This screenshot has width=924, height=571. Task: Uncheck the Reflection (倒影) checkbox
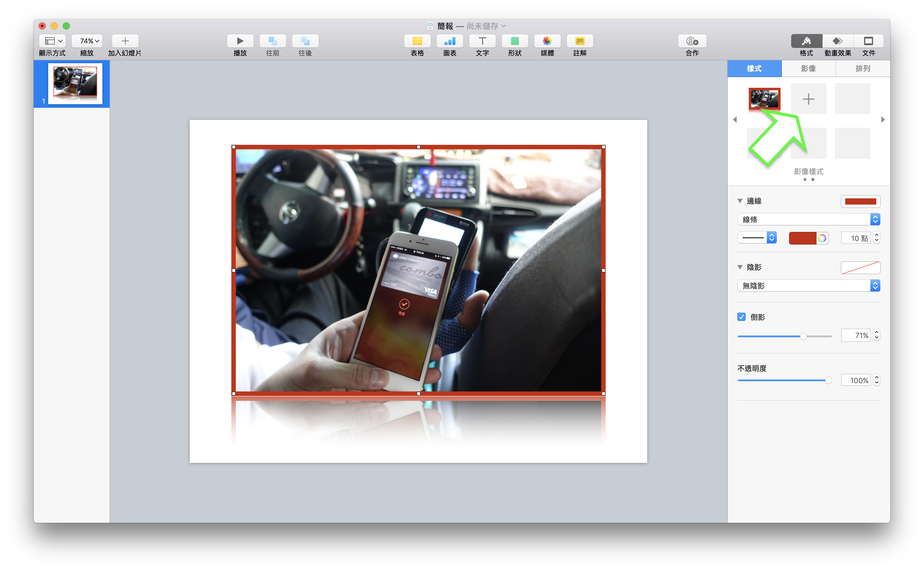point(741,317)
